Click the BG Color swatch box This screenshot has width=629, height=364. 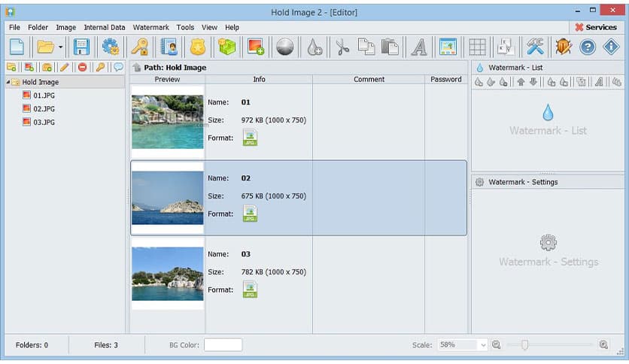(x=223, y=345)
